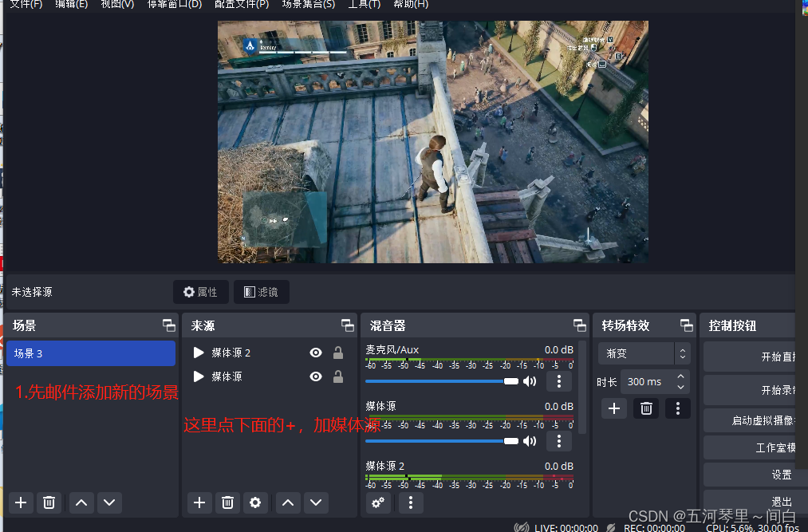Open the 视图(V) menu
This screenshot has width=808, height=532.
tap(117, 4)
